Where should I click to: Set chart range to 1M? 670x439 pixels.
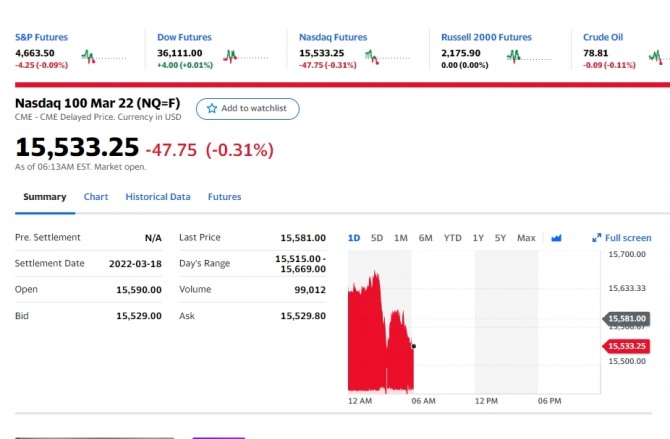(401, 238)
